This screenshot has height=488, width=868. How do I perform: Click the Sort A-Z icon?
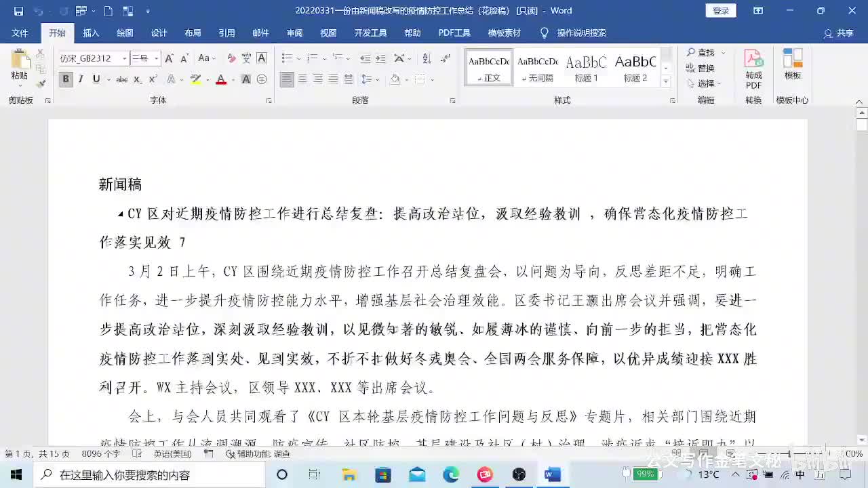[427, 59]
